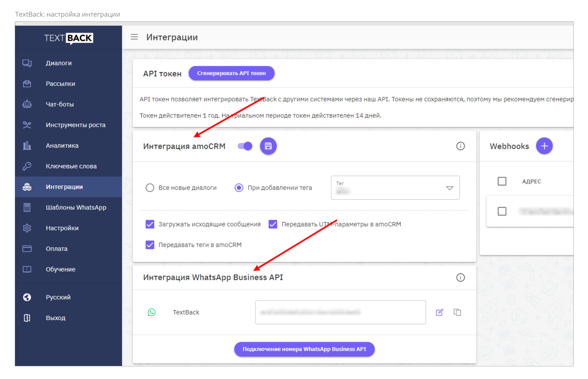Click the Выход door icon

coord(27,318)
